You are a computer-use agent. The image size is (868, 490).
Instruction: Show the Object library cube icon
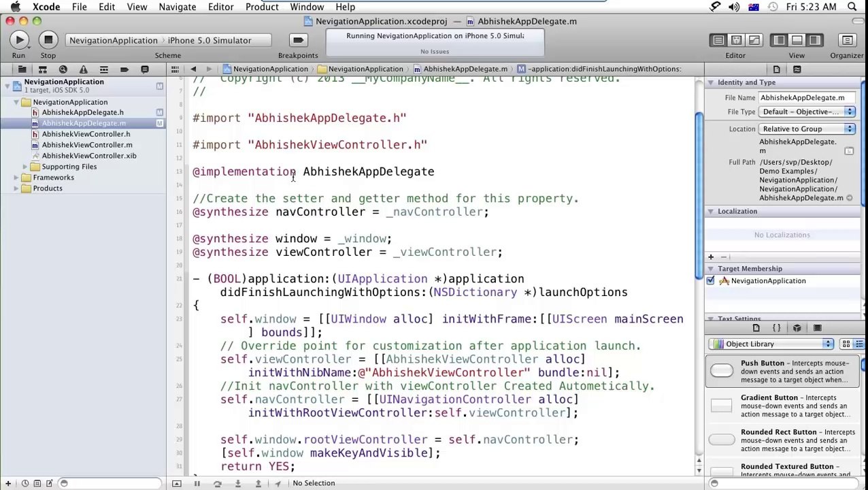tap(797, 328)
